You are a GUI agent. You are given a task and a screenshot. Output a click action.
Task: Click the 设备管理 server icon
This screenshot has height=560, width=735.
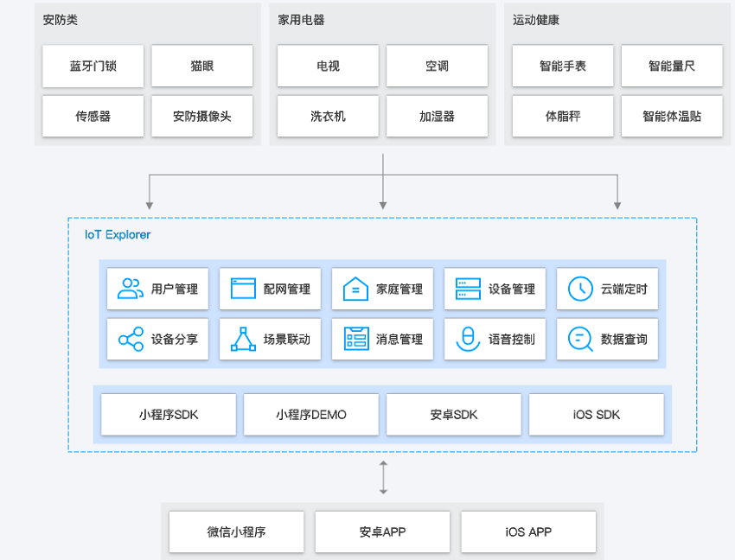pos(468,289)
